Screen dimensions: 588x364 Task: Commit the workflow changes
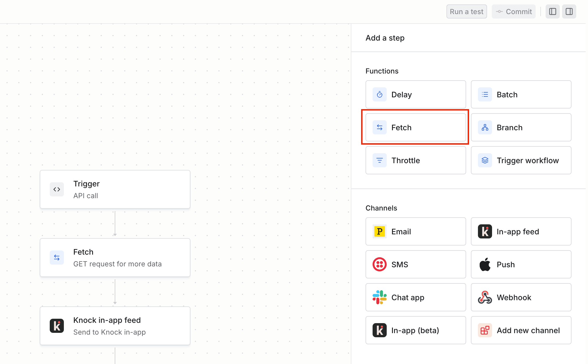514,11
